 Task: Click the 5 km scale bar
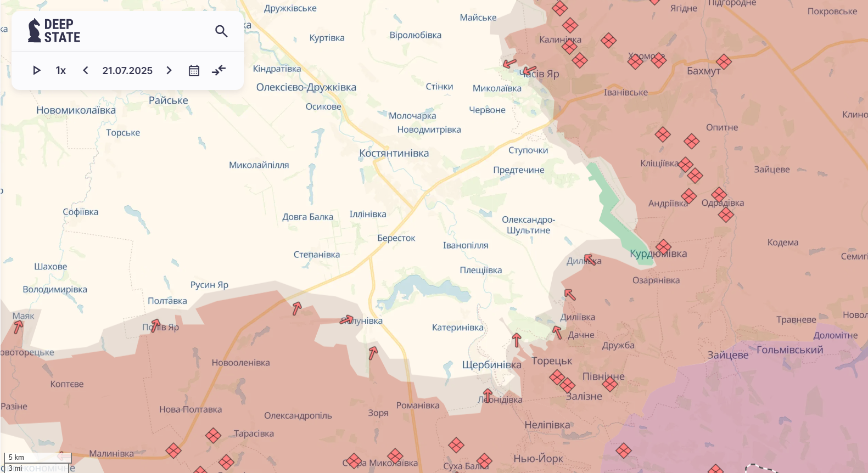37,458
